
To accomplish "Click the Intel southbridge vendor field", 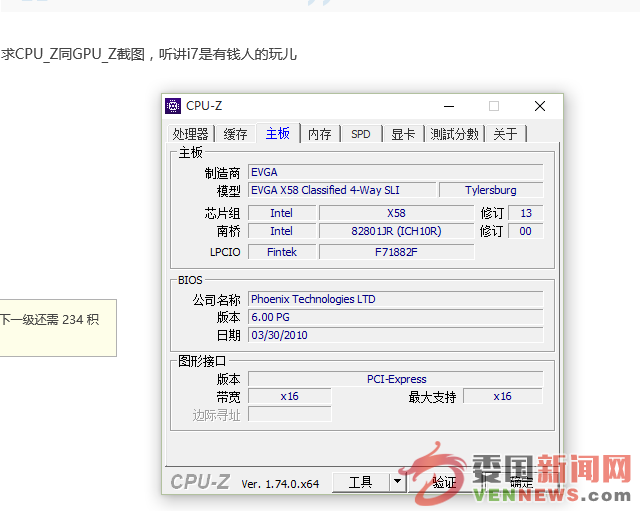I will [x=282, y=231].
